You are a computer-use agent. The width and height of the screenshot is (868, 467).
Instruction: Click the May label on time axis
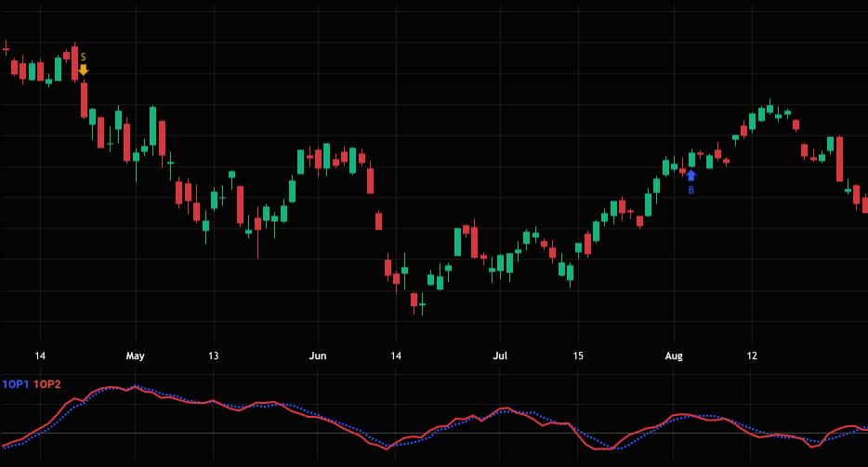tap(136, 356)
